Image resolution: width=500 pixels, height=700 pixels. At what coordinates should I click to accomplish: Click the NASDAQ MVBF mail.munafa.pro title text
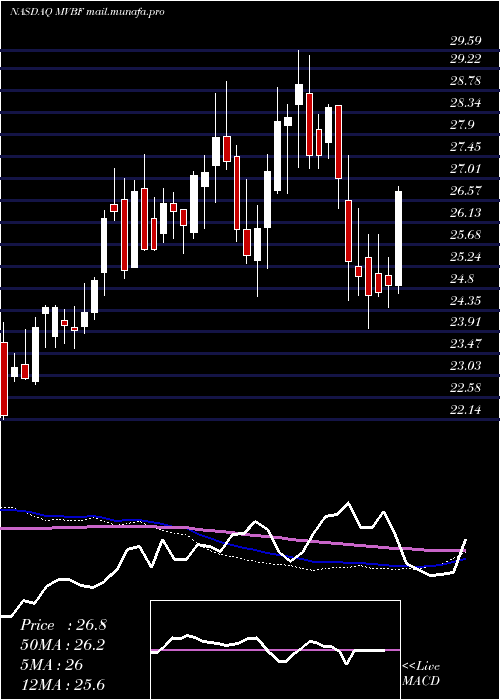88,11
